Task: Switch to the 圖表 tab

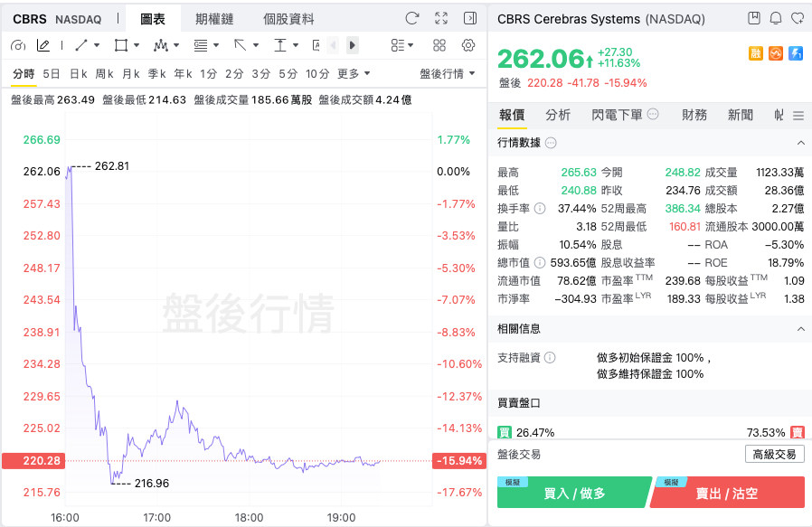Action: pos(153,19)
